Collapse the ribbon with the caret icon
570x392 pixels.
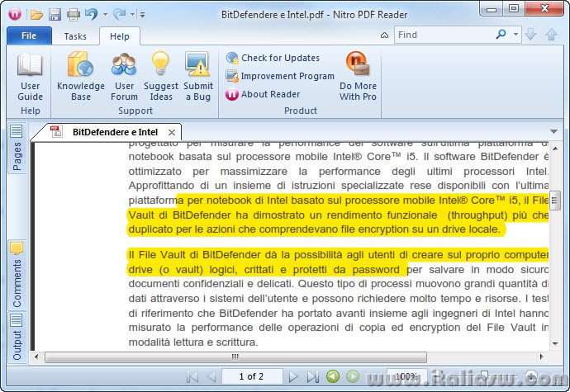tap(384, 35)
